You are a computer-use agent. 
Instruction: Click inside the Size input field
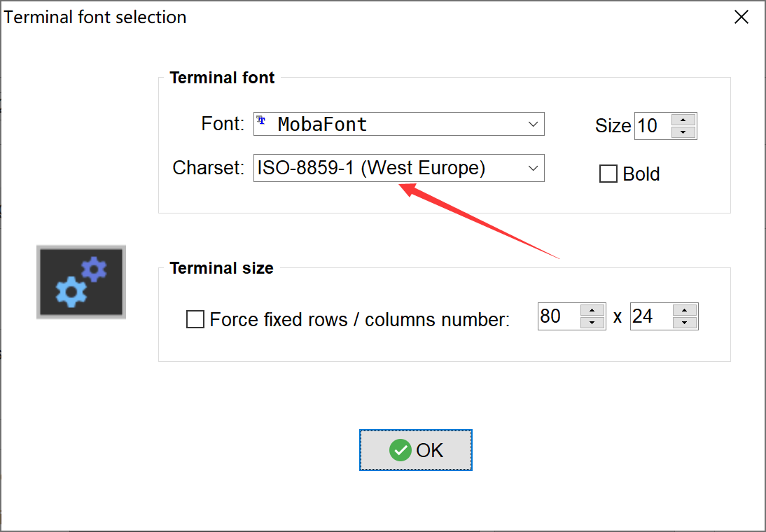651,126
